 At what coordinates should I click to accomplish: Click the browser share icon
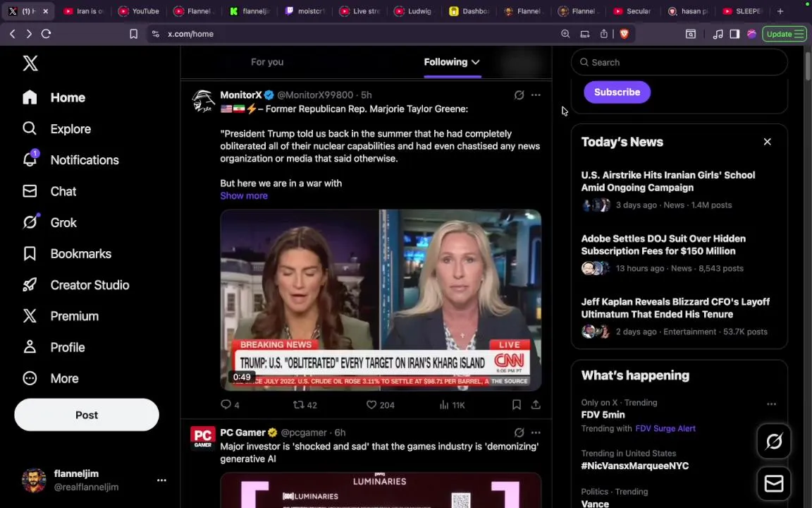tap(604, 34)
